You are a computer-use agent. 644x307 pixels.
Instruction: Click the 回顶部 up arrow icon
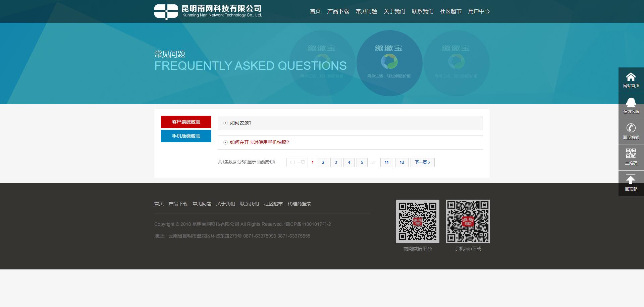coord(631,180)
